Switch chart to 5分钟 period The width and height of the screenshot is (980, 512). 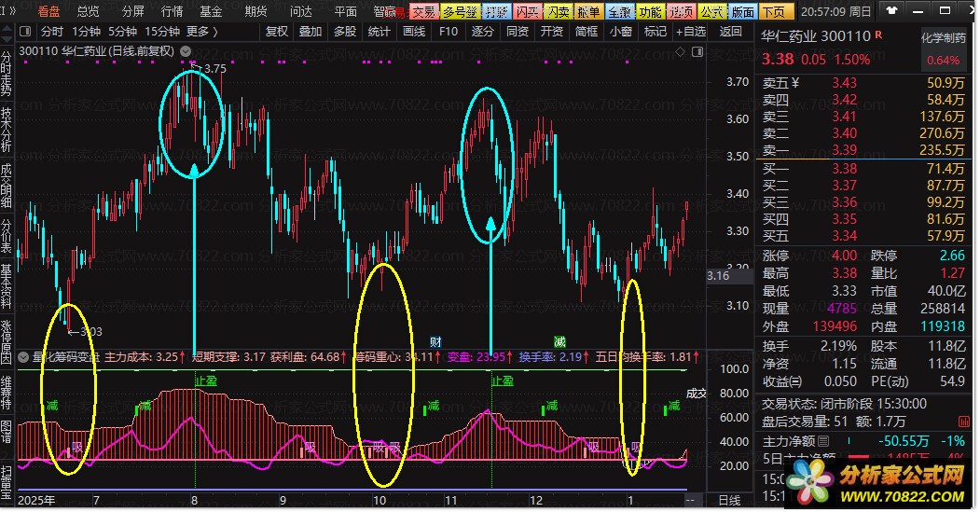[x=122, y=32]
